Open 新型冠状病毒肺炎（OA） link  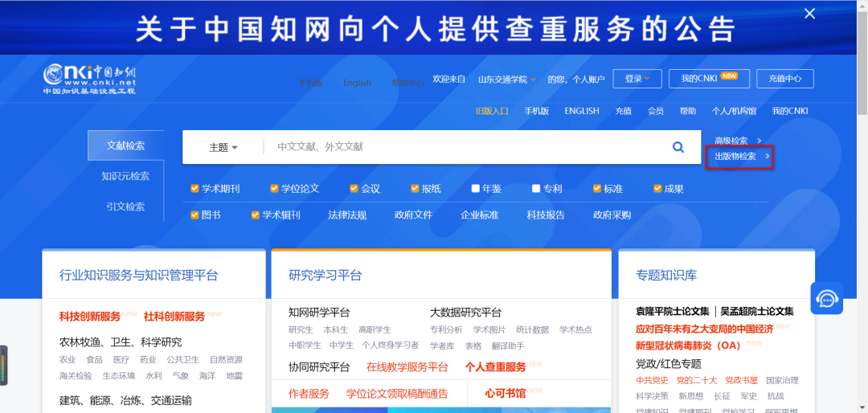pyautogui.click(x=688, y=346)
